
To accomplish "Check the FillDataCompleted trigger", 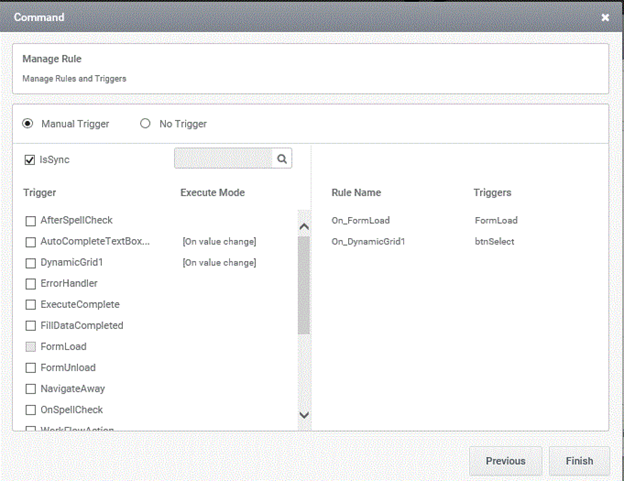I will pos(31,326).
